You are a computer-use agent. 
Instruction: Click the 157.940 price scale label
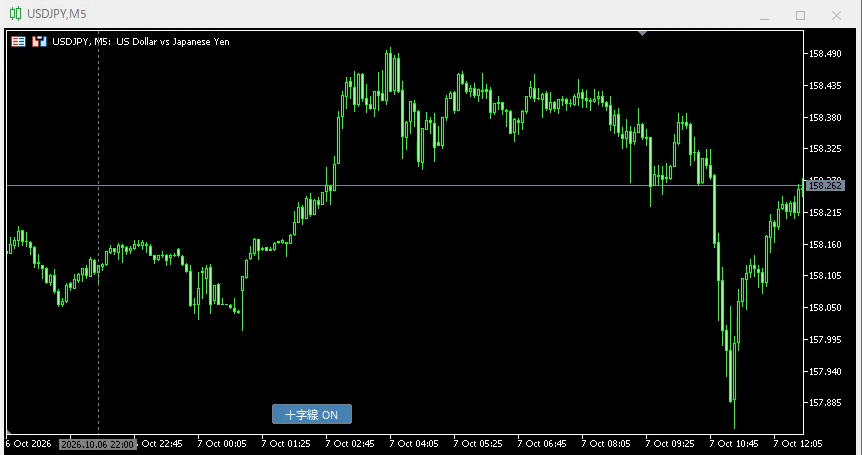pyautogui.click(x=825, y=371)
